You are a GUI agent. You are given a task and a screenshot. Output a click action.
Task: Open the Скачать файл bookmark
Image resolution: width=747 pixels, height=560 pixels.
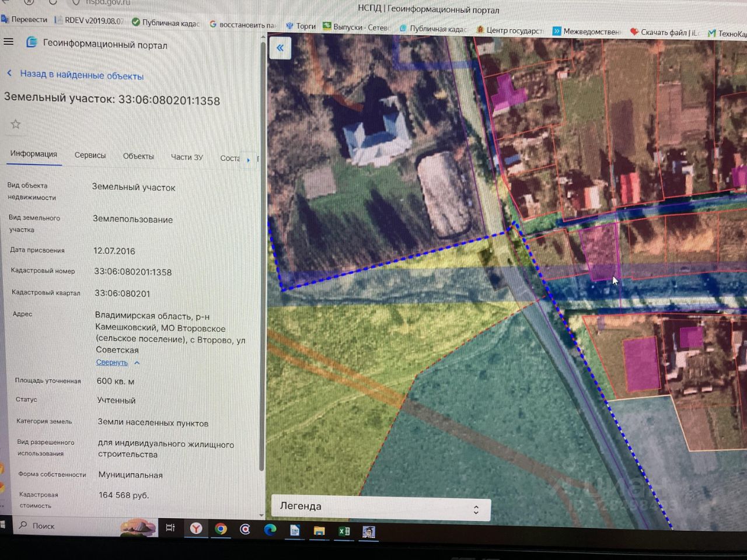coord(665,33)
